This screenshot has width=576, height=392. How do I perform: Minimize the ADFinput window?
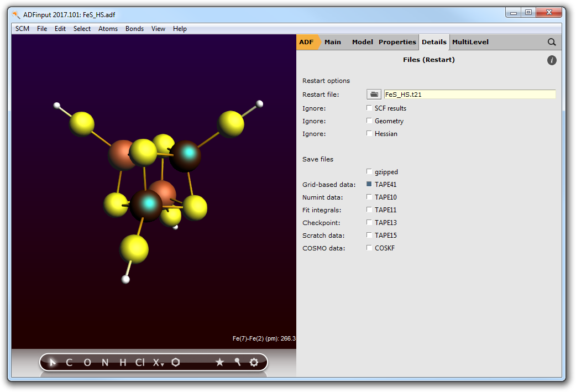coord(514,13)
